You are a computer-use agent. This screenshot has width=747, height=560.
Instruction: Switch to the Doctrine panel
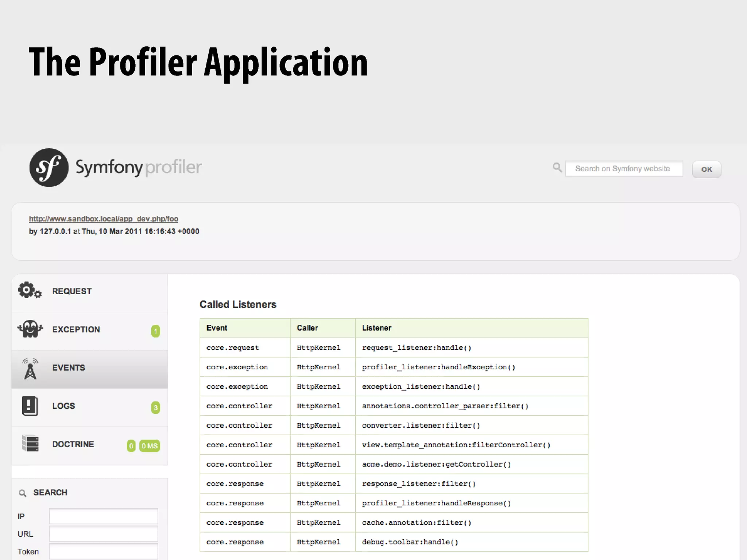73,444
